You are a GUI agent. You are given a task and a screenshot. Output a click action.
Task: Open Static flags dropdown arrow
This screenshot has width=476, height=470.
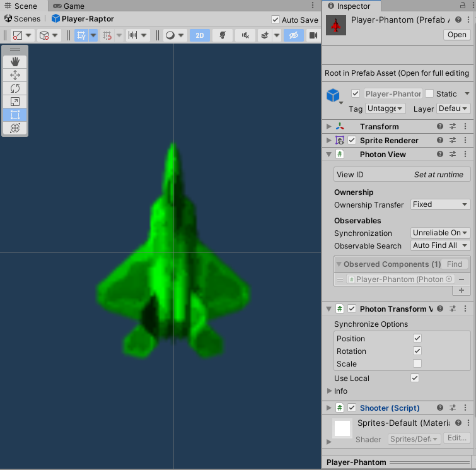pos(467,93)
